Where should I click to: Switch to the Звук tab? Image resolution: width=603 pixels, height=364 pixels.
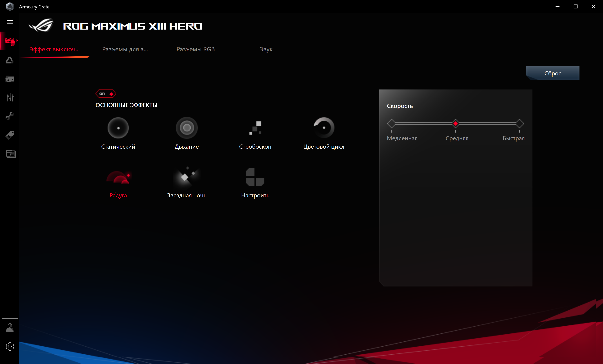coord(266,49)
